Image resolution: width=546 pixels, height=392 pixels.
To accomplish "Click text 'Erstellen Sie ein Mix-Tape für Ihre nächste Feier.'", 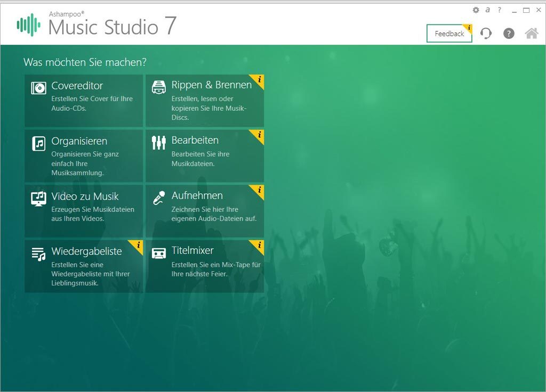I will coord(216,269).
